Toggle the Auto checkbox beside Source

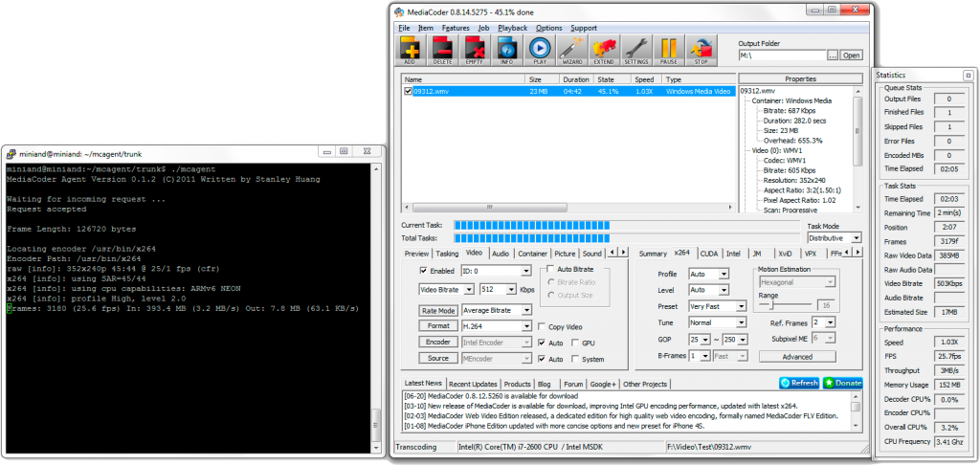(542, 360)
